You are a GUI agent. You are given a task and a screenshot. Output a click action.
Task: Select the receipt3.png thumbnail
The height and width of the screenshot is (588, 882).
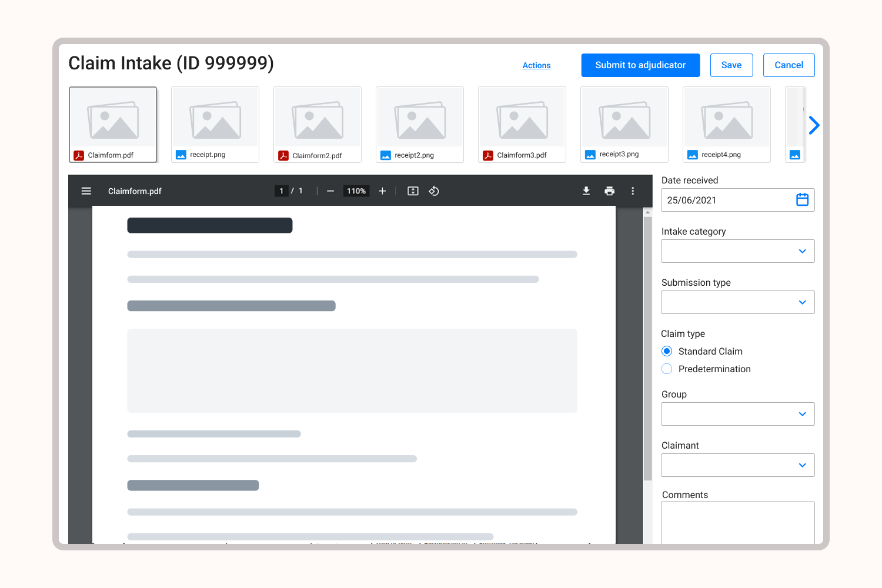pyautogui.click(x=624, y=125)
